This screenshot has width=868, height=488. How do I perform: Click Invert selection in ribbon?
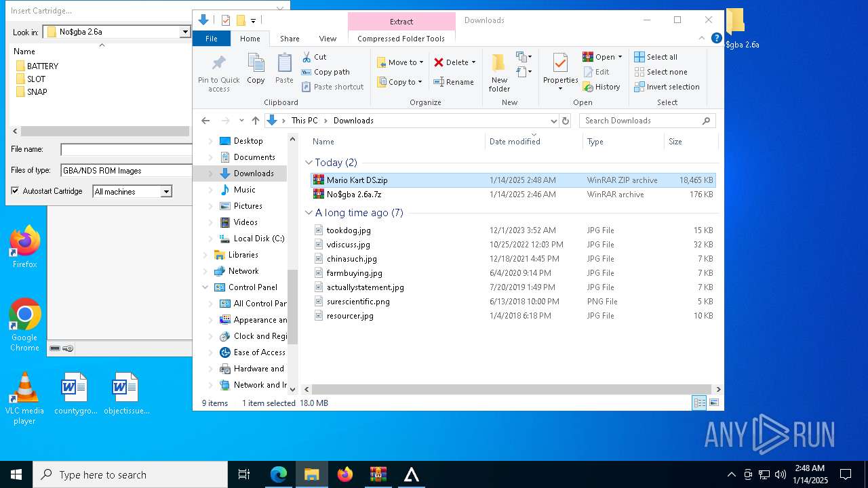667,87
